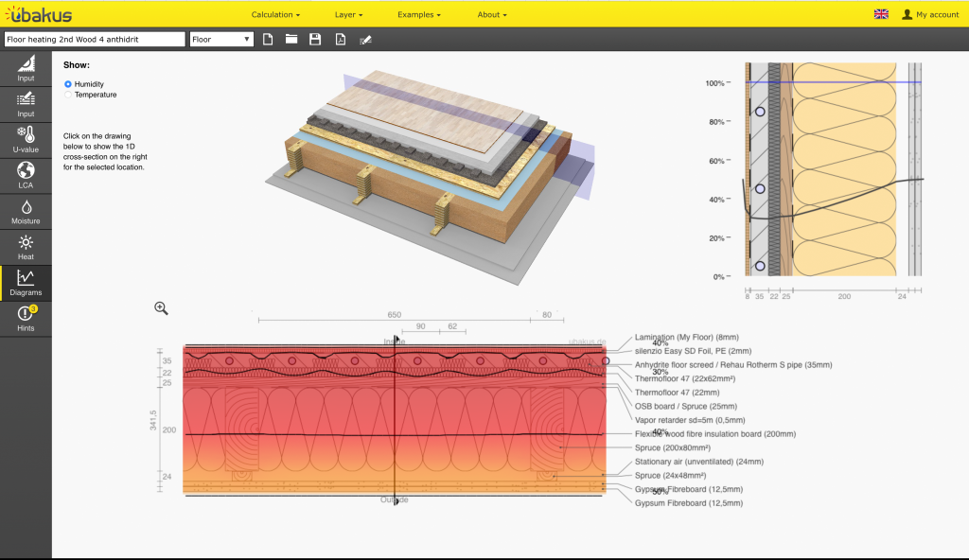This screenshot has width=969, height=560.
Task: Click the new document icon
Action: 268,40
